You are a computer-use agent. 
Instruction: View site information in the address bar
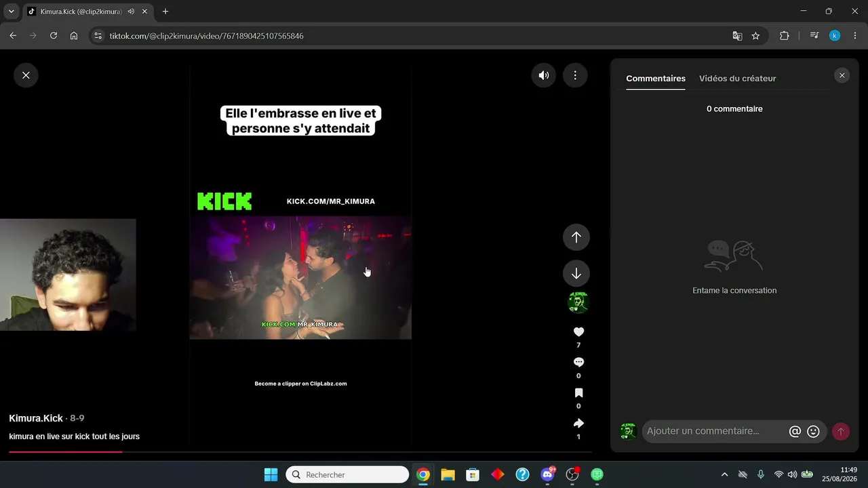point(98,36)
